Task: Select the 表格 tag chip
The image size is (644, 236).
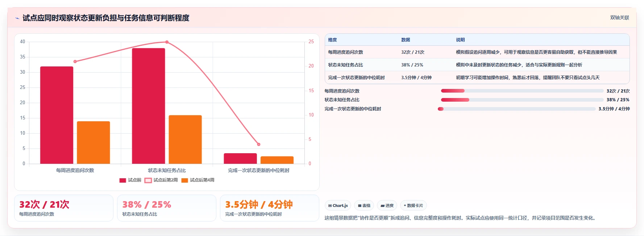Action: pyautogui.click(x=364, y=206)
